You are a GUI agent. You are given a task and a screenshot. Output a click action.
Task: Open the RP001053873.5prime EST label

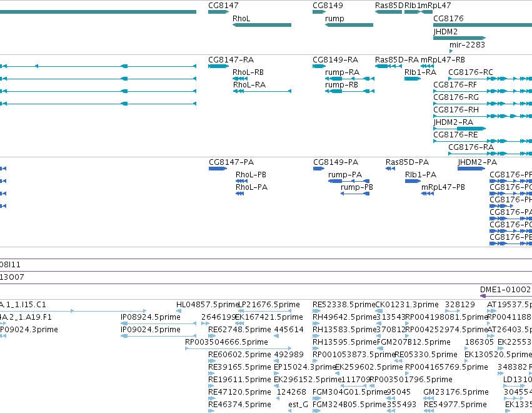[x=354, y=355]
